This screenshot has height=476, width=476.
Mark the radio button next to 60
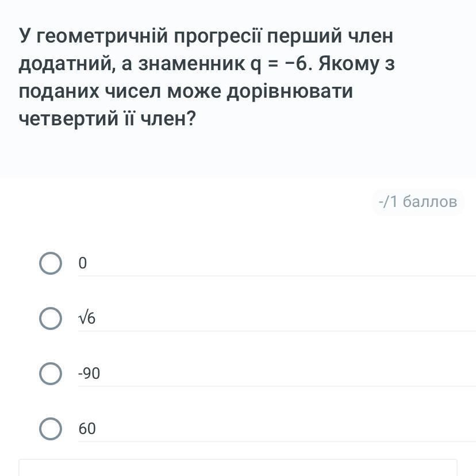[51, 429]
